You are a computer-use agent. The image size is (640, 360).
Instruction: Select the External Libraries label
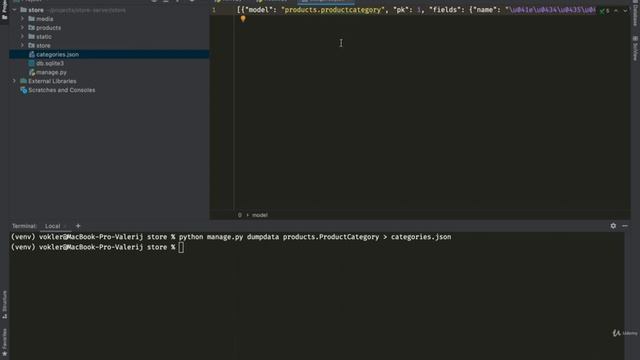pos(52,81)
